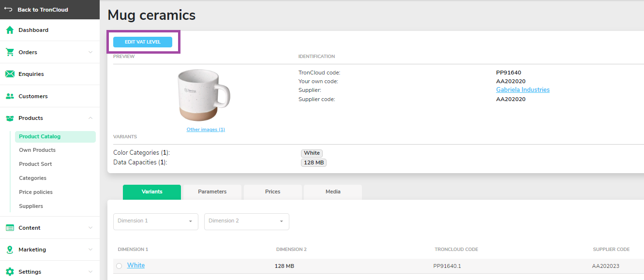
Task: Expand the Content menu chevron
Action: click(90, 228)
